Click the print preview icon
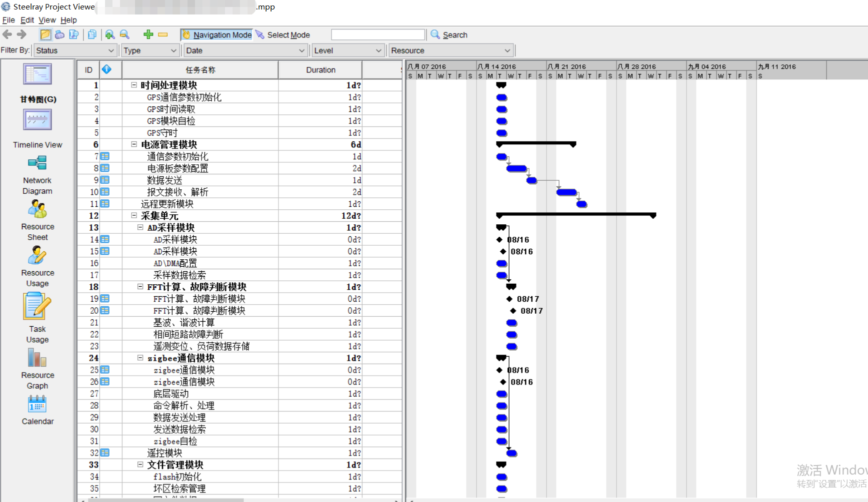Viewport: 868px width, 502px height. 74,34
